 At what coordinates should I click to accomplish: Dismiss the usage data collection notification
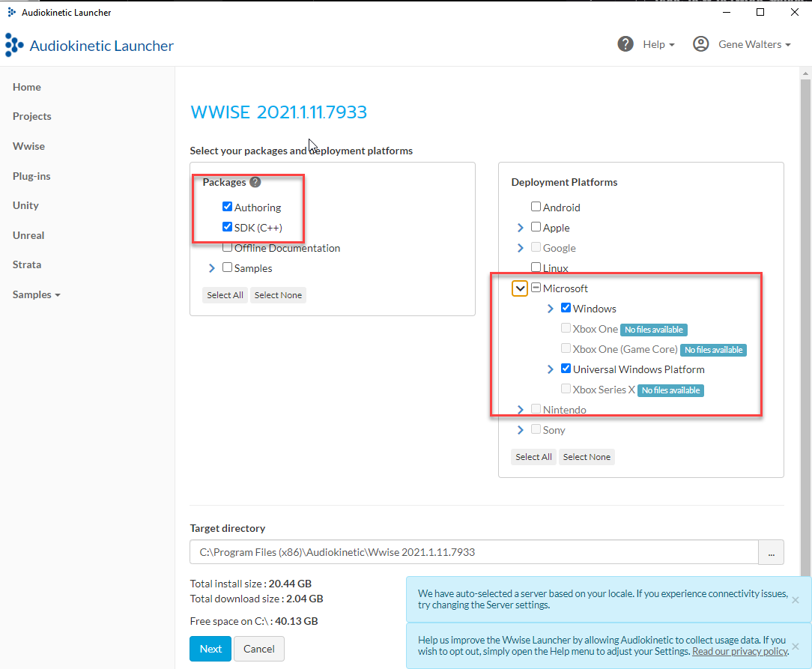pyautogui.click(x=796, y=647)
